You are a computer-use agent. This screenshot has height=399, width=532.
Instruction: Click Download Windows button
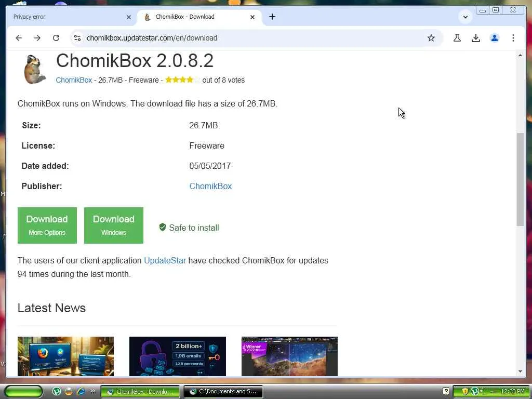pos(114,225)
